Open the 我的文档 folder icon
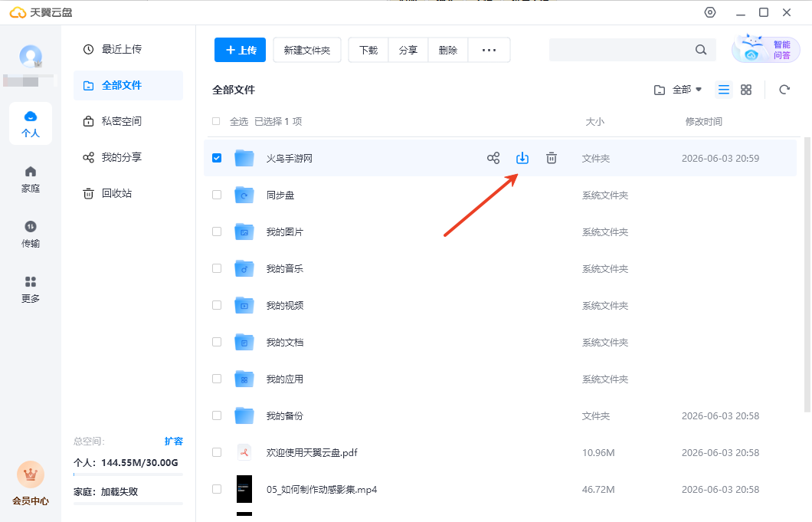Image resolution: width=812 pixels, height=522 pixels. [244, 342]
